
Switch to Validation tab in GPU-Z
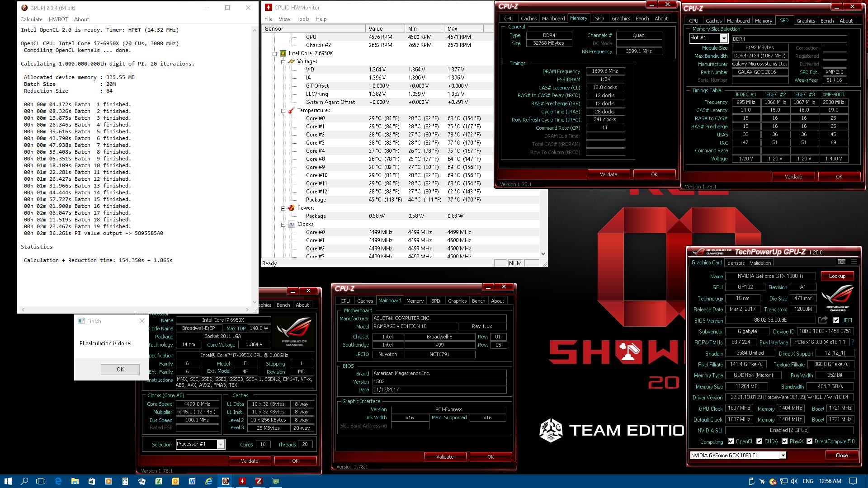tap(760, 263)
